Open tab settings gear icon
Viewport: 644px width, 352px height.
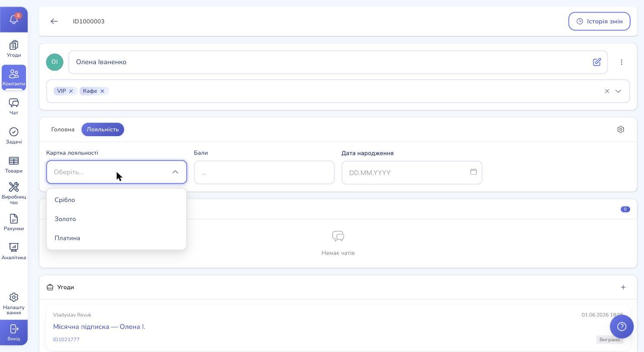621,130
